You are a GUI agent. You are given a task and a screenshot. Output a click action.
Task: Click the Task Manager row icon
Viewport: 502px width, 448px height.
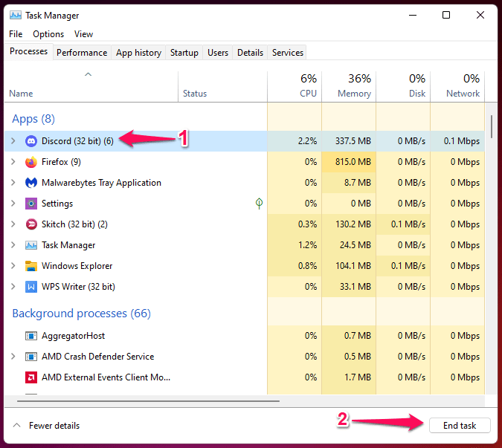tap(31, 245)
